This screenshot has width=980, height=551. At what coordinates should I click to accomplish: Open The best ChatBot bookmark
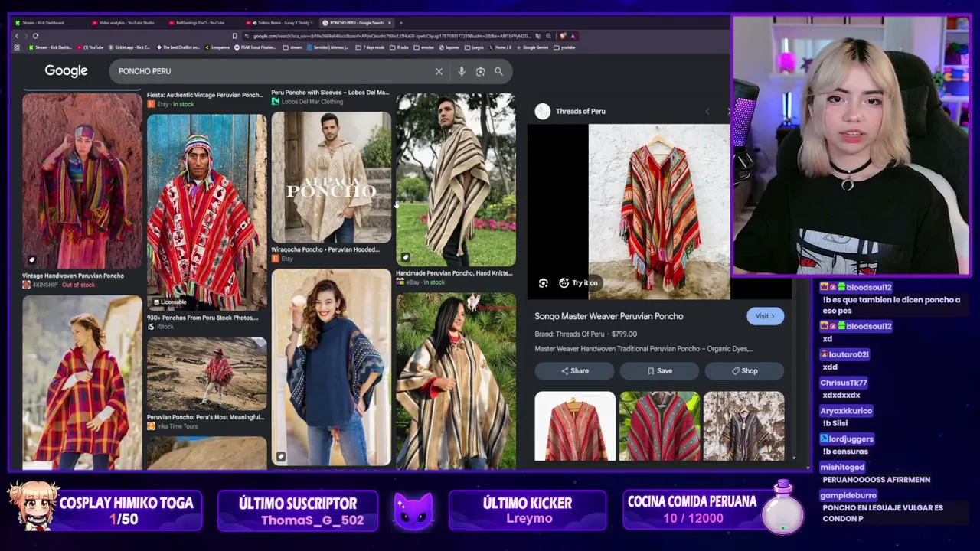pyautogui.click(x=178, y=47)
